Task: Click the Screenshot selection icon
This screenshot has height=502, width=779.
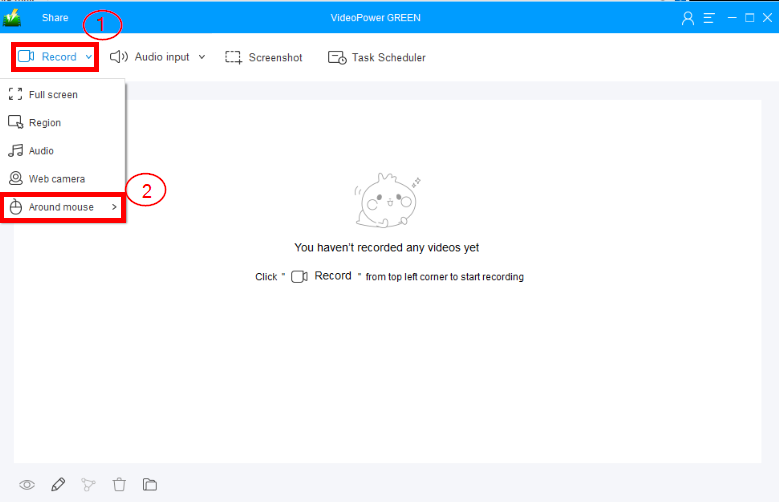Action: 233,58
